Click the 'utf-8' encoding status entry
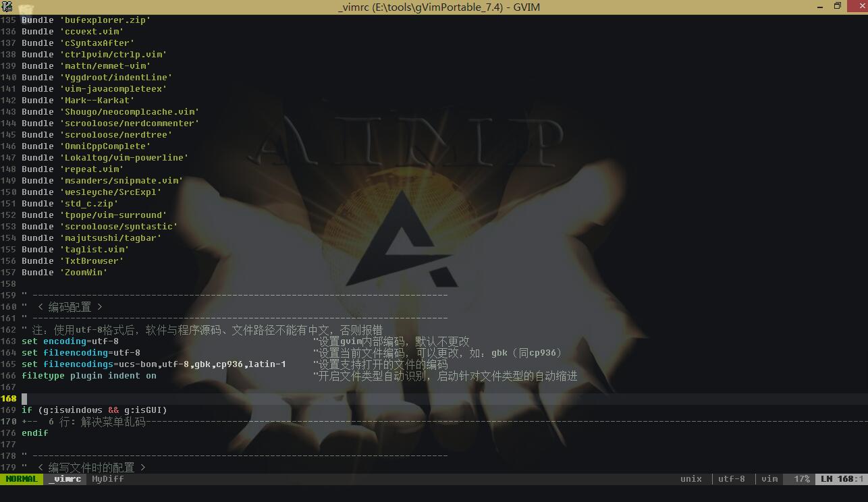The width and height of the screenshot is (868, 502). pos(732,479)
